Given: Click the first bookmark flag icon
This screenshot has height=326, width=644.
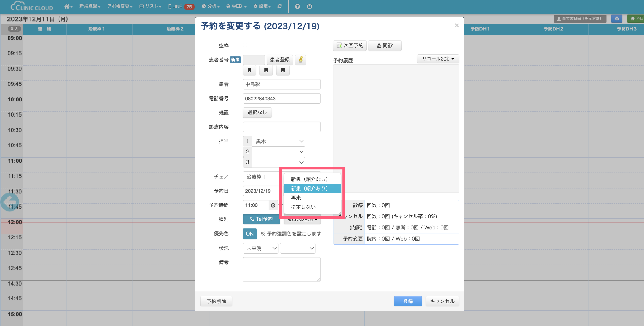Looking at the screenshot, I should click(x=249, y=70).
